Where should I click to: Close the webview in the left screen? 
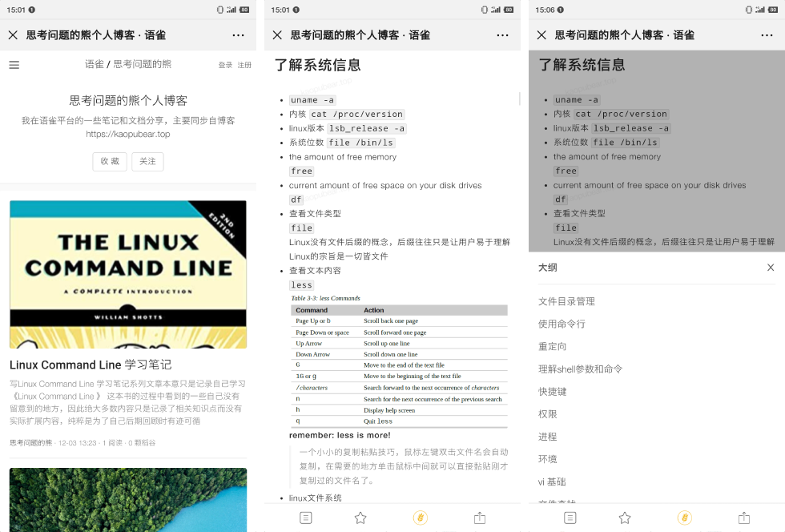coord(13,35)
